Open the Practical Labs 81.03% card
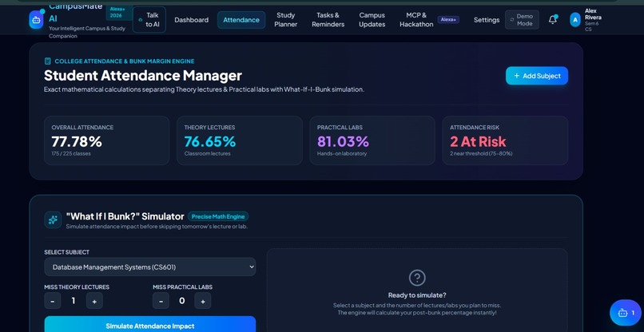Image resolution: width=644 pixels, height=332 pixels. tap(372, 140)
